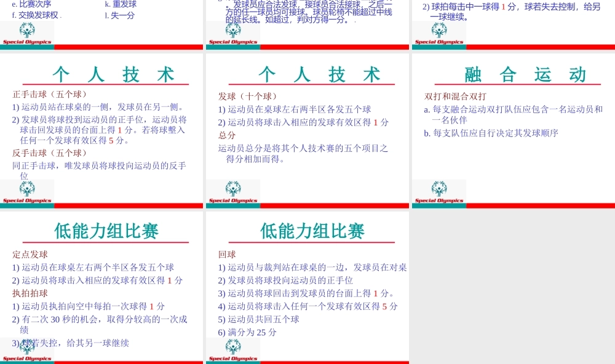Click the line '6) 满分为 25 分'
This screenshot has width=615, height=364.
(x=247, y=332)
